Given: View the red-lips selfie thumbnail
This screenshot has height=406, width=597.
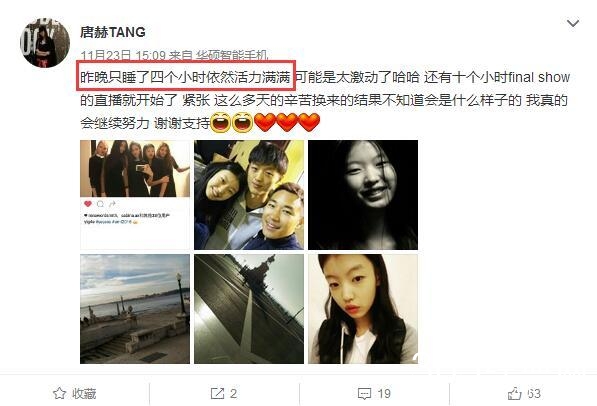Looking at the screenshot, I should [363, 309].
